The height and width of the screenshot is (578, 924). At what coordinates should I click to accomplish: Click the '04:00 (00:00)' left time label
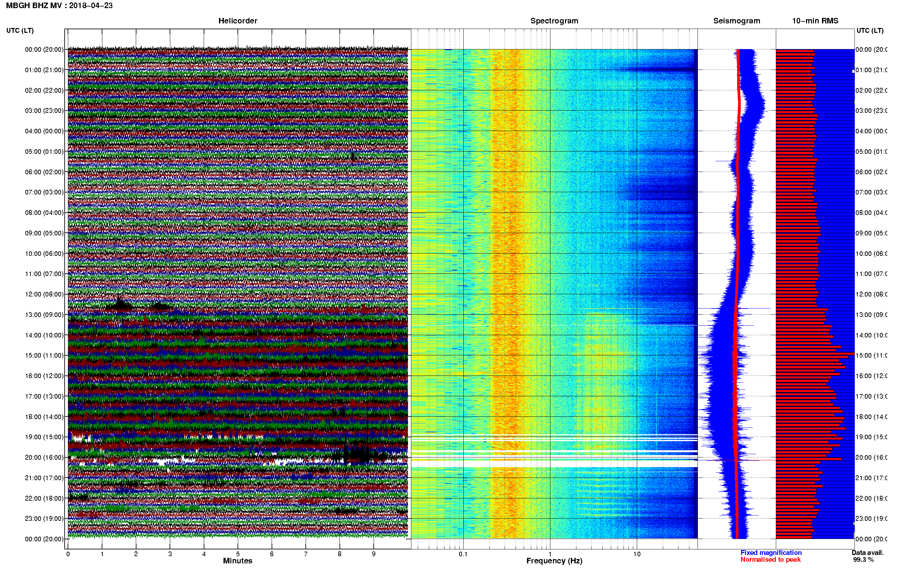pos(44,131)
